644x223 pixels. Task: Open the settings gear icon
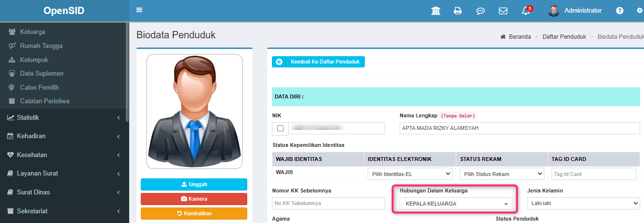click(640, 11)
